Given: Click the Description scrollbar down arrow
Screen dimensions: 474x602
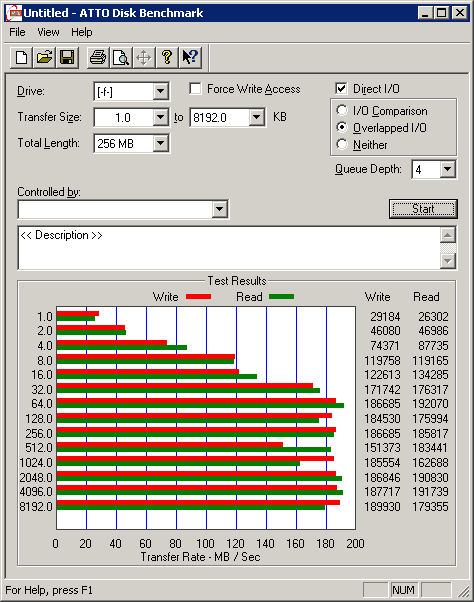Looking at the screenshot, I should [448, 261].
